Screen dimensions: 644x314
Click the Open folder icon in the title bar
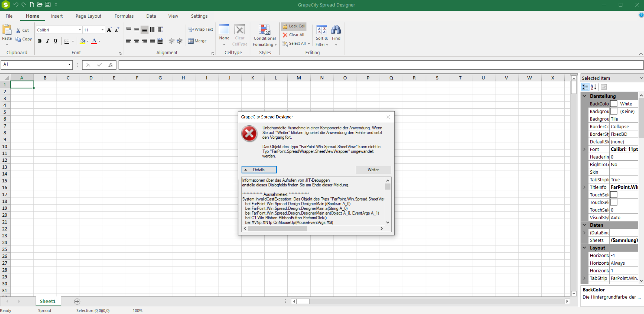pyautogui.click(x=40, y=5)
